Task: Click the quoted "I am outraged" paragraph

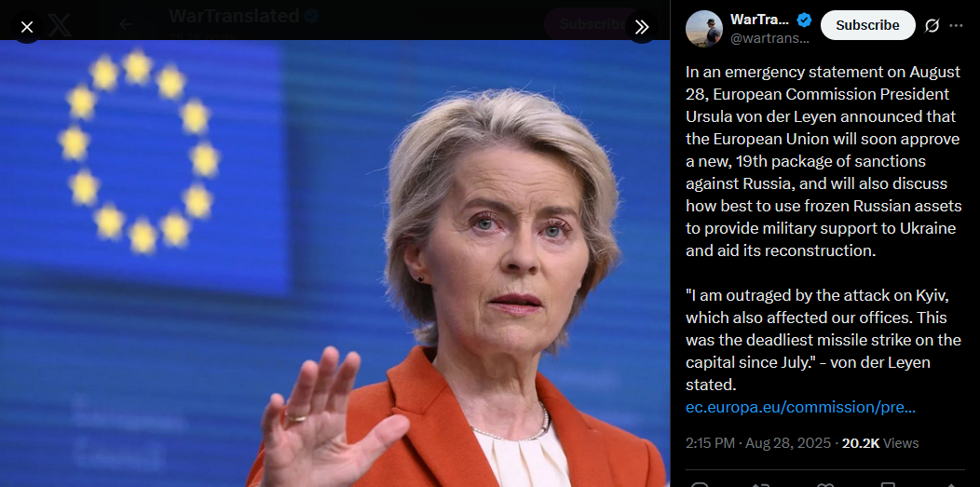Action: (x=823, y=340)
